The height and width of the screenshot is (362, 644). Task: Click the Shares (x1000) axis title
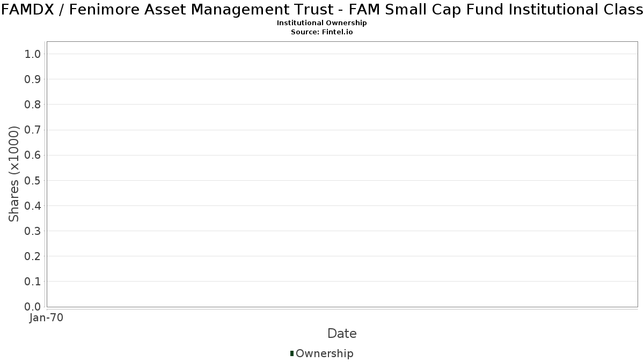coord(14,174)
